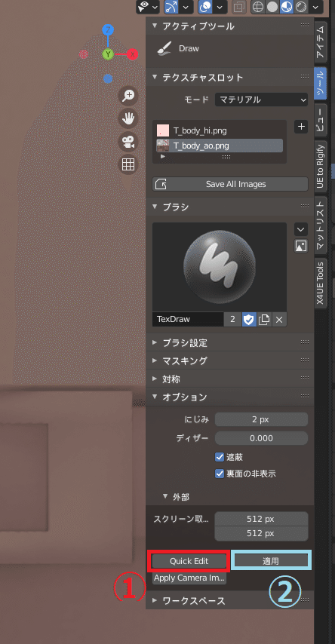Collapse the ブラシ panel
This screenshot has width=335, height=644.
pos(155,207)
